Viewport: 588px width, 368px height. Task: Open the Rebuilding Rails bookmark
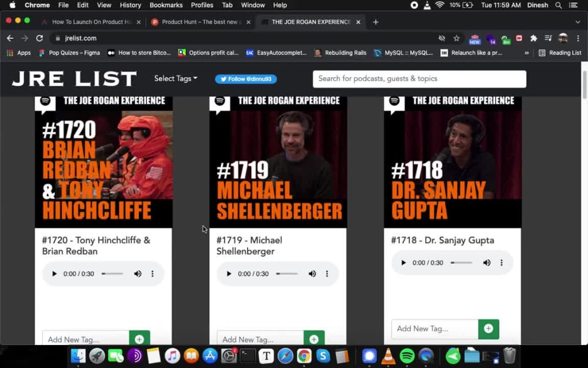pyautogui.click(x=340, y=53)
